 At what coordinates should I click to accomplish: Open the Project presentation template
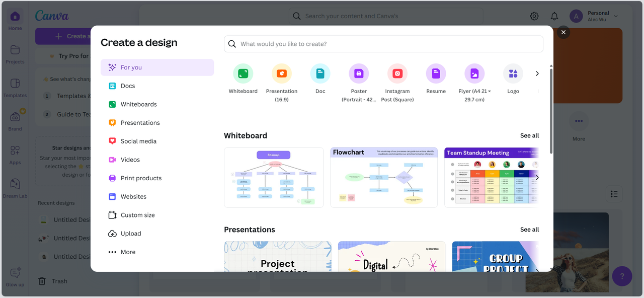(278, 256)
